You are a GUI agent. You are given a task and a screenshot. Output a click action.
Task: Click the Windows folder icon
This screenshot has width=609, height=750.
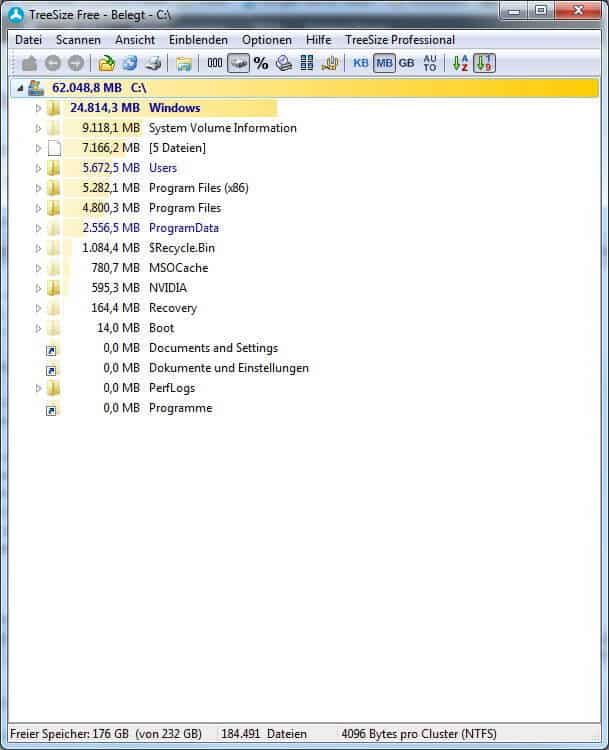coord(54,109)
